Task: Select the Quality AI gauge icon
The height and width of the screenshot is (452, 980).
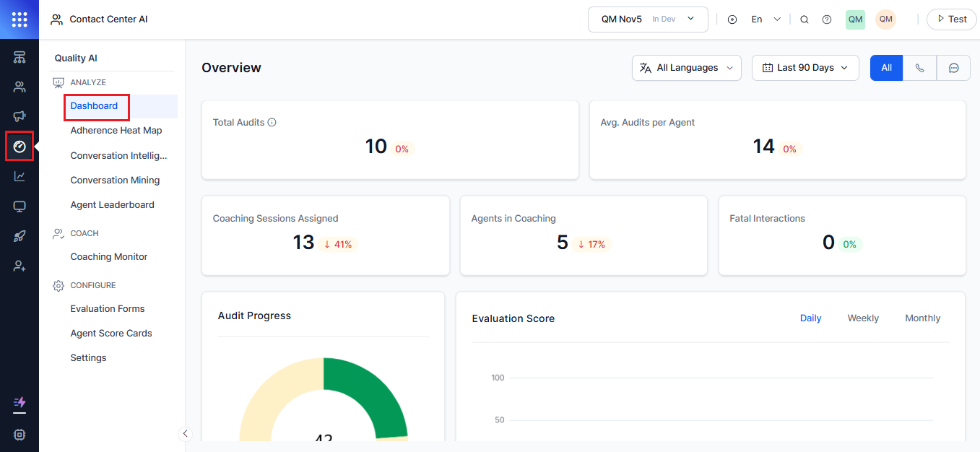Action: 19,147
